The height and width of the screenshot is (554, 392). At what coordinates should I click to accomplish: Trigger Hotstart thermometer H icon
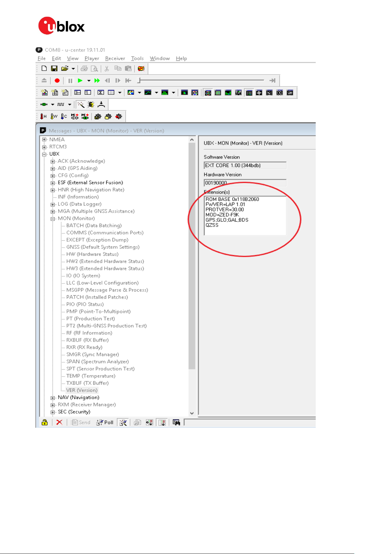click(x=43, y=116)
